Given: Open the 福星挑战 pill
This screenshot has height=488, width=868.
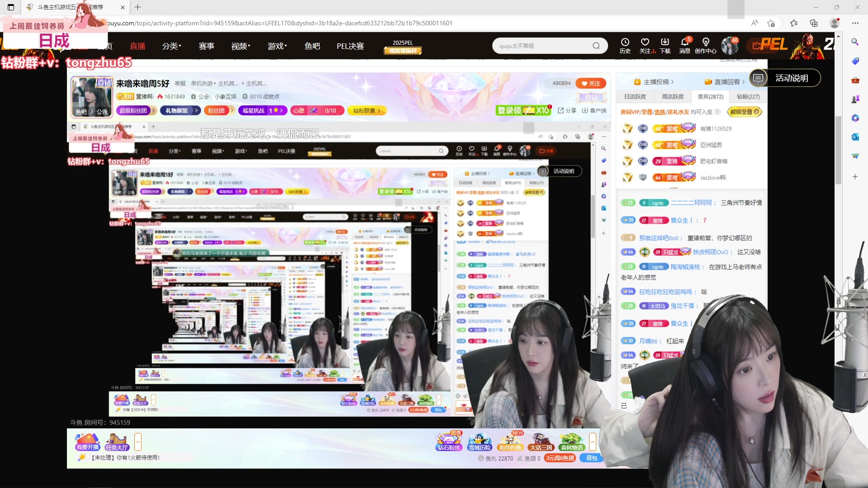Looking at the screenshot, I should (262, 110).
